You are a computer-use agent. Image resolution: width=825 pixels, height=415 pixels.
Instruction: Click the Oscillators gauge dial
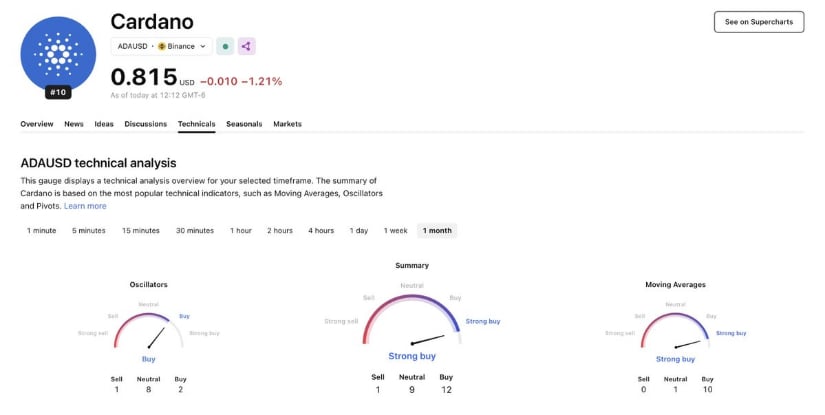click(x=149, y=330)
